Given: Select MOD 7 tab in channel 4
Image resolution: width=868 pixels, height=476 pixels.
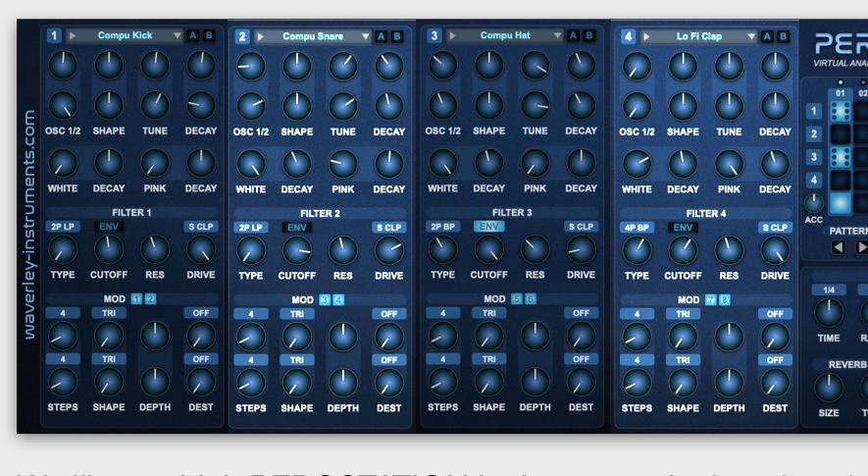Looking at the screenshot, I should (711, 299).
